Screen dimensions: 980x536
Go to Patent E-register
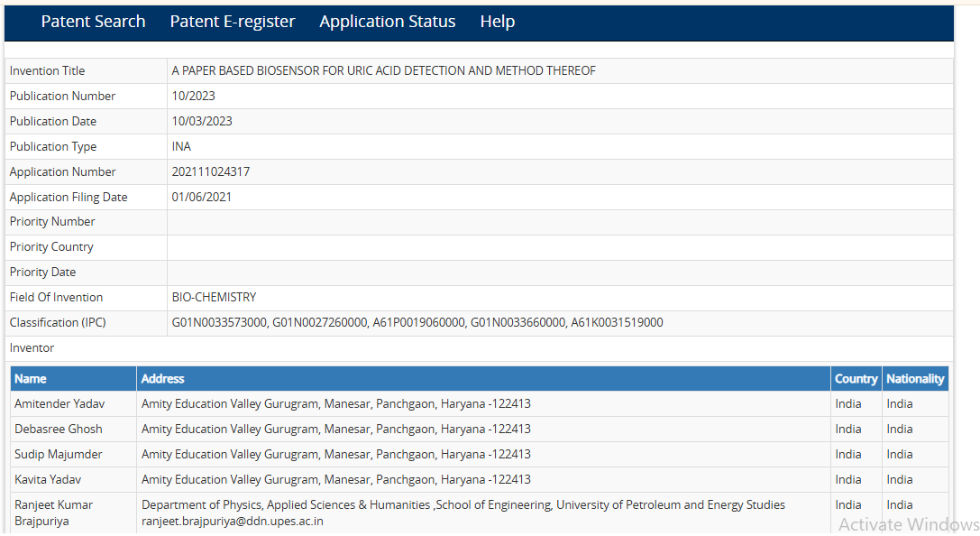pos(233,22)
